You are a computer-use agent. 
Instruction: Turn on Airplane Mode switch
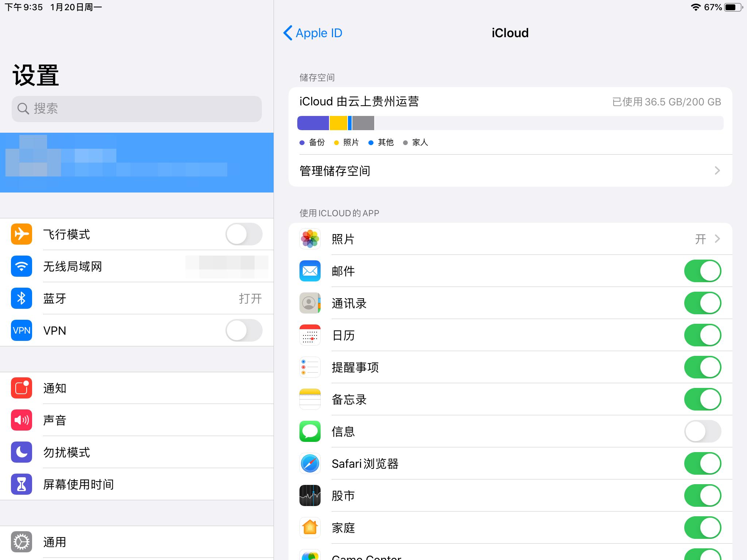coord(244,234)
